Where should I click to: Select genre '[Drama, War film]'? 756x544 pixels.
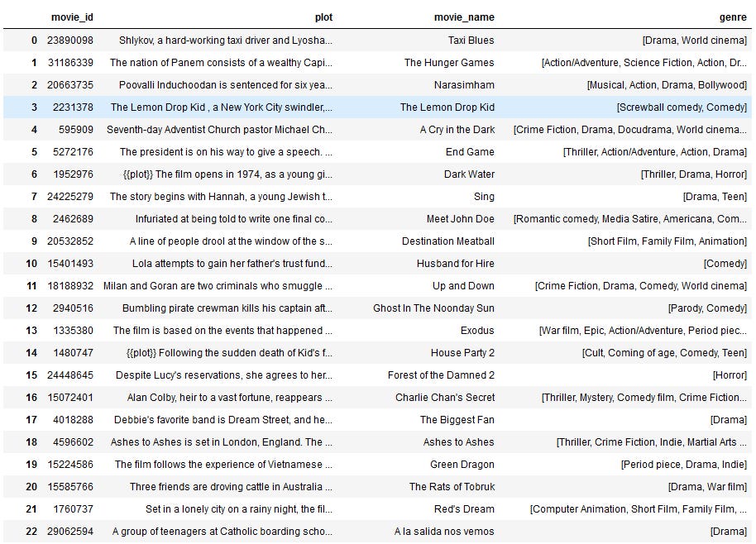point(707,487)
